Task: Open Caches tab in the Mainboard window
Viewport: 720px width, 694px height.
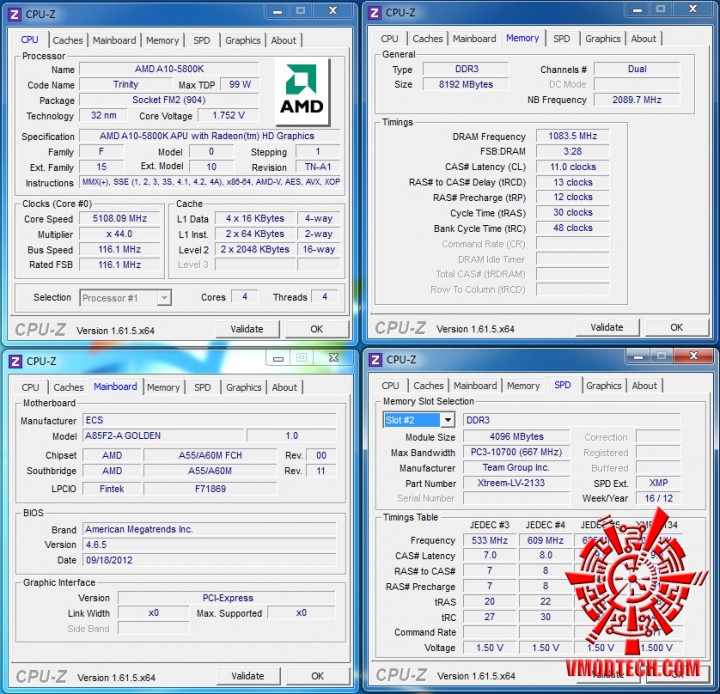Action: [x=68, y=387]
